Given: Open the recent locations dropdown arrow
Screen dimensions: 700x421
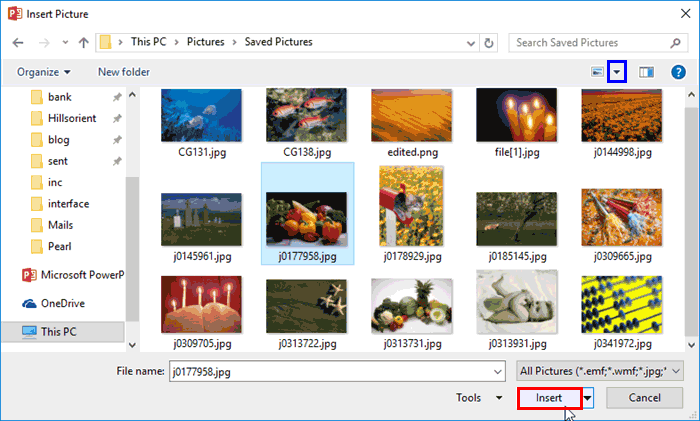Looking at the screenshot, I should tap(65, 43).
